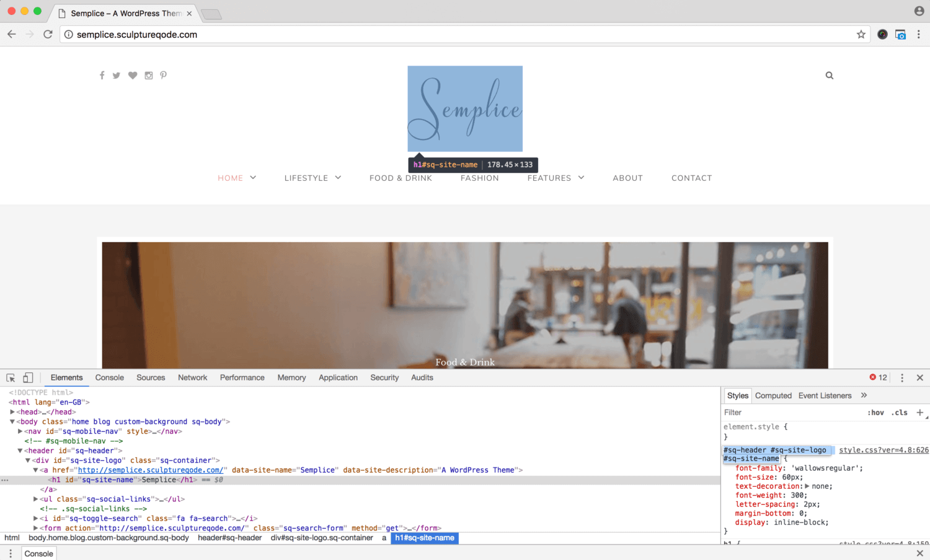The width and height of the screenshot is (930, 560).
Task: Toggle .cls class editor
Action: click(x=900, y=413)
